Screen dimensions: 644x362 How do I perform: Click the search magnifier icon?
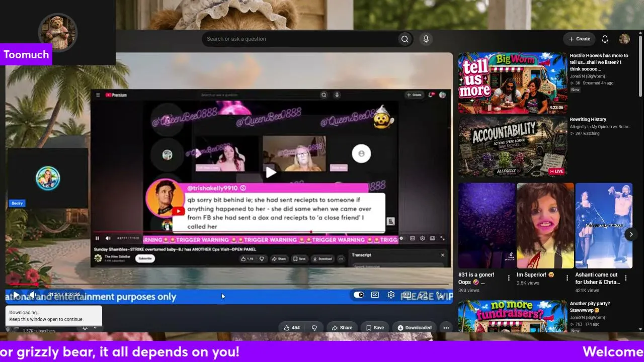[405, 39]
